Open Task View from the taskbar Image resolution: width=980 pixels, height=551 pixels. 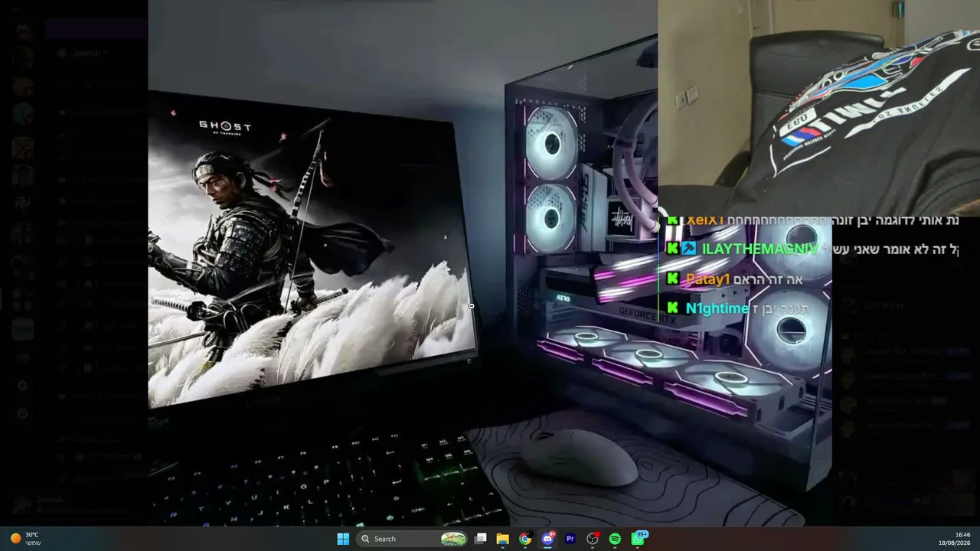[481, 539]
